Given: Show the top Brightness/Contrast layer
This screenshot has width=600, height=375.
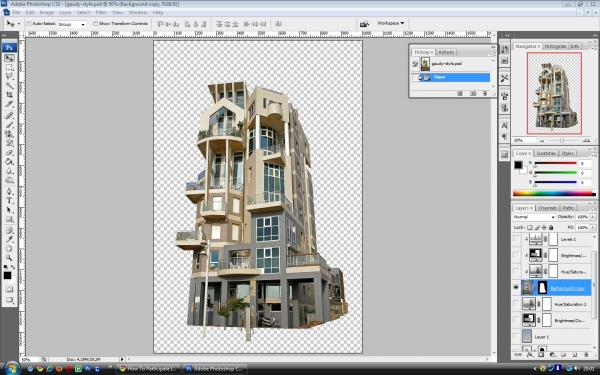Looking at the screenshot, I should 516,255.
